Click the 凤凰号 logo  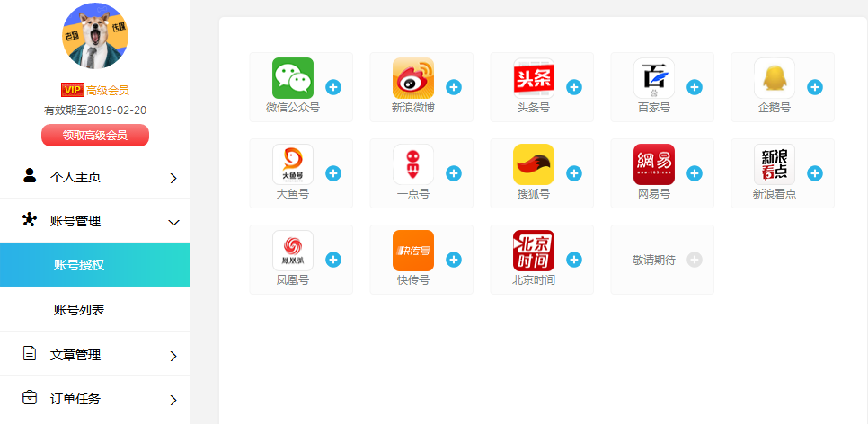[x=293, y=251]
